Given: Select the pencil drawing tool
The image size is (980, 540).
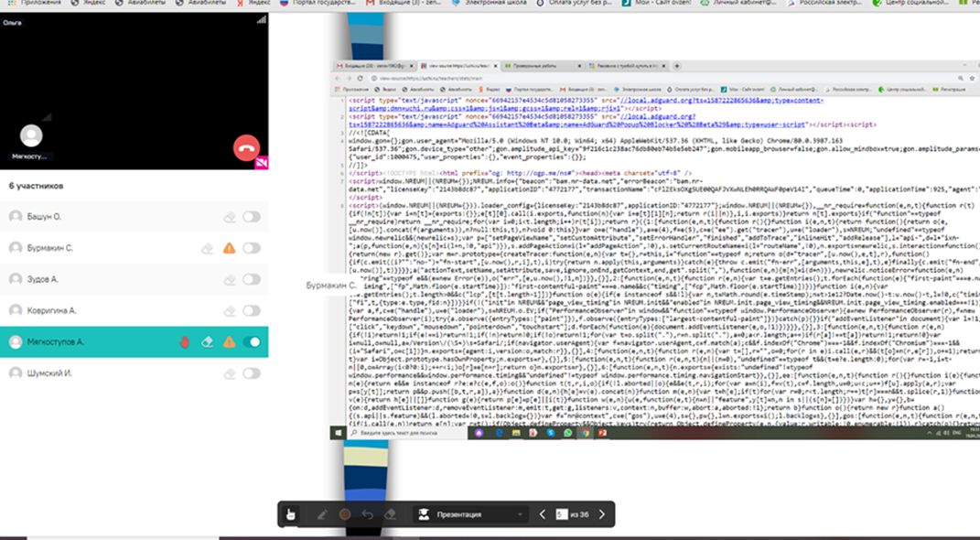Looking at the screenshot, I should (x=322, y=514).
